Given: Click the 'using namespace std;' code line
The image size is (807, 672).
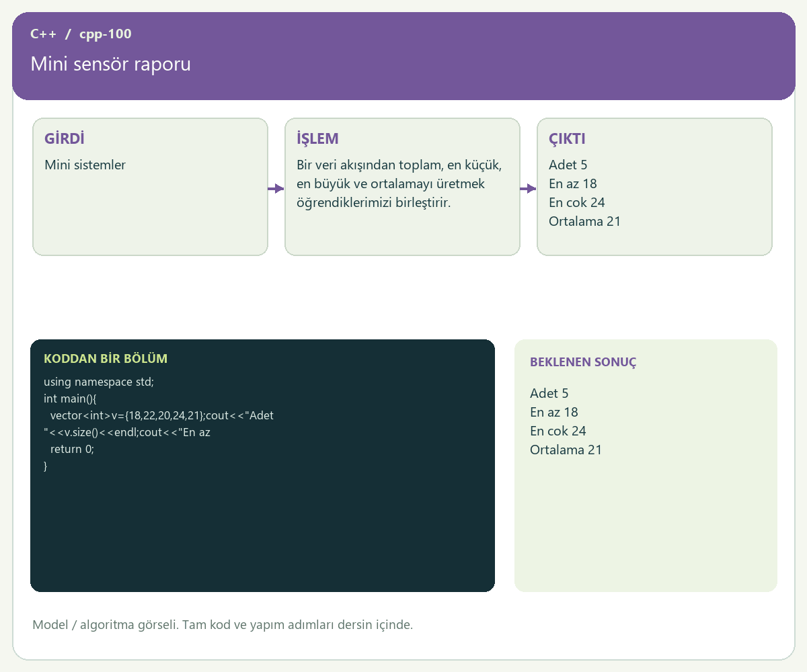Looking at the screenshot, I should pos(99,382).
